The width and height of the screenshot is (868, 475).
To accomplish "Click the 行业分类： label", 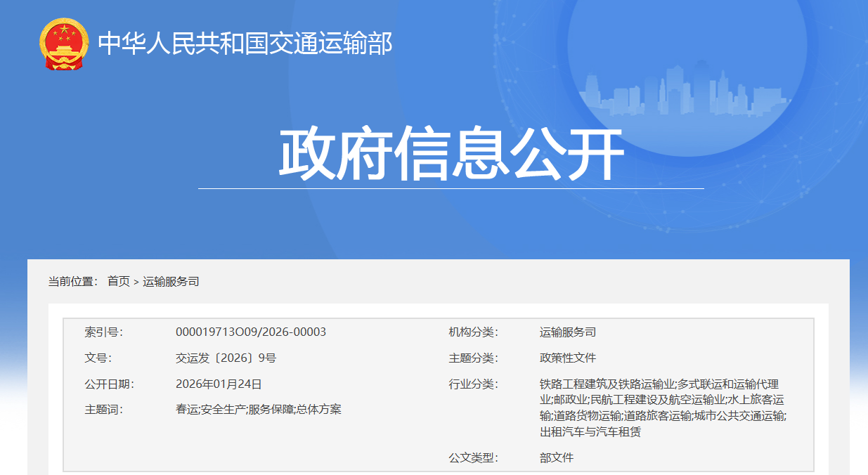I will tap(474, 384).
